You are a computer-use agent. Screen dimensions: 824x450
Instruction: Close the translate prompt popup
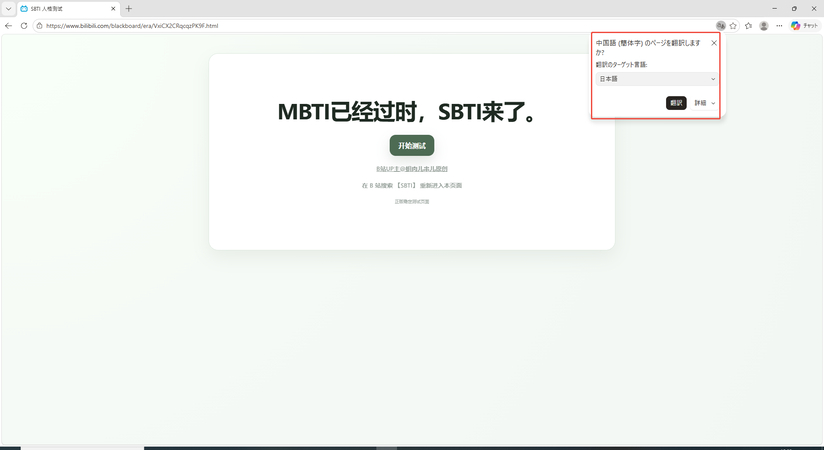tap(714, 43)
